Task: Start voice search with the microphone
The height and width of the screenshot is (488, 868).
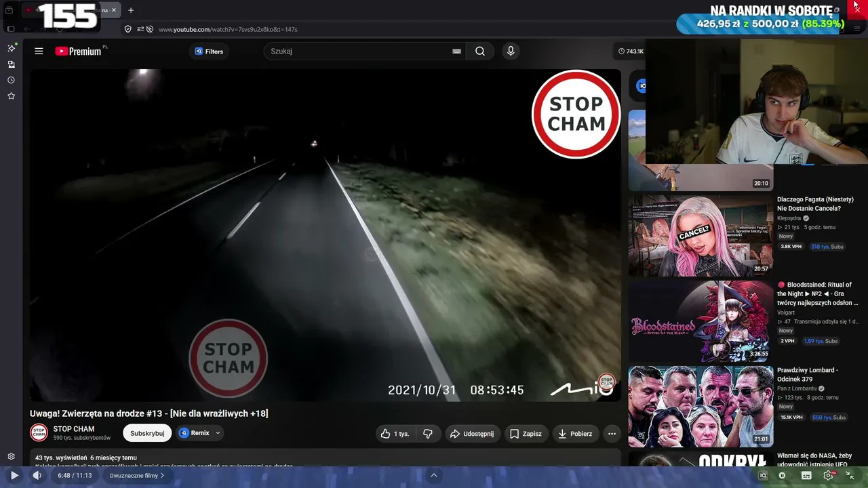Action: pos(511,52)
